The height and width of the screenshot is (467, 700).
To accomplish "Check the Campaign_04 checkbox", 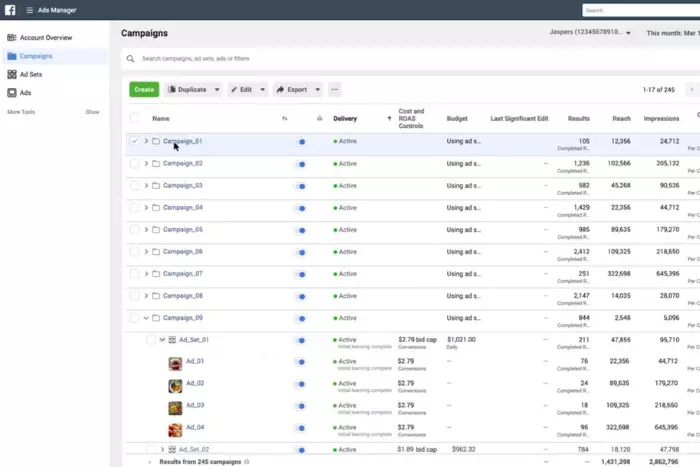I will 134,208.
